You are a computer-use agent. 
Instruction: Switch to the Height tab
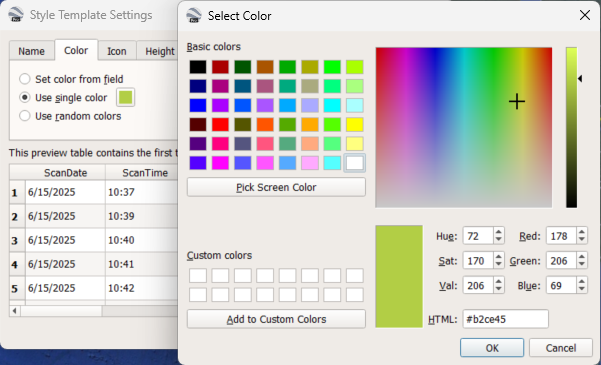(x=159, y=51)
